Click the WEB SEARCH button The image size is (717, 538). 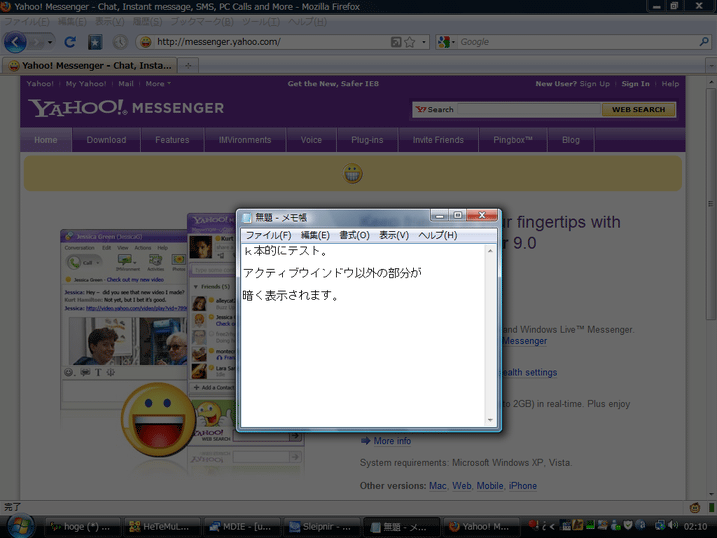(638, 110)
